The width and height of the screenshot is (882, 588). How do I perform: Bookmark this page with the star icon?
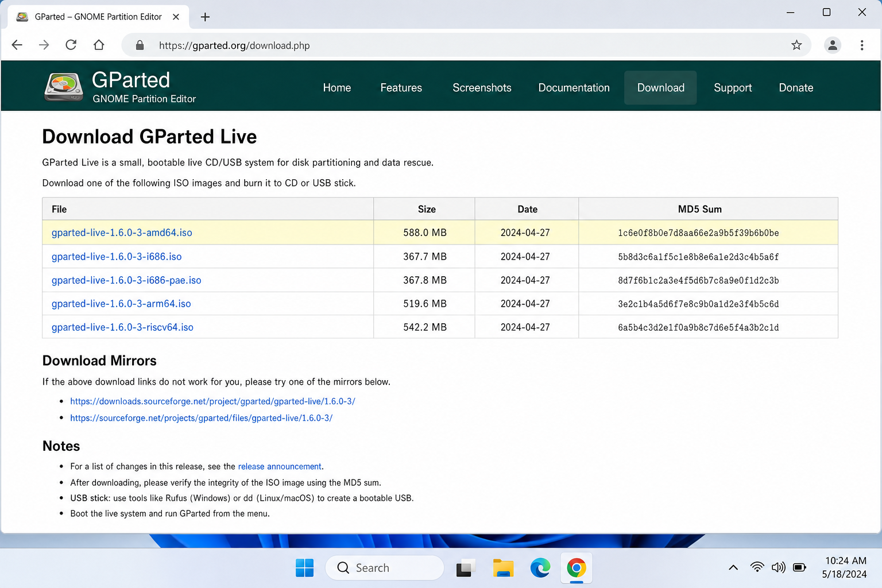point(796,45)
